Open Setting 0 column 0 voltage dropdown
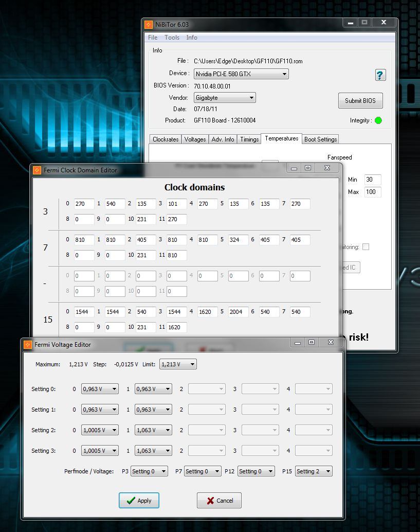 pos(100,389)
